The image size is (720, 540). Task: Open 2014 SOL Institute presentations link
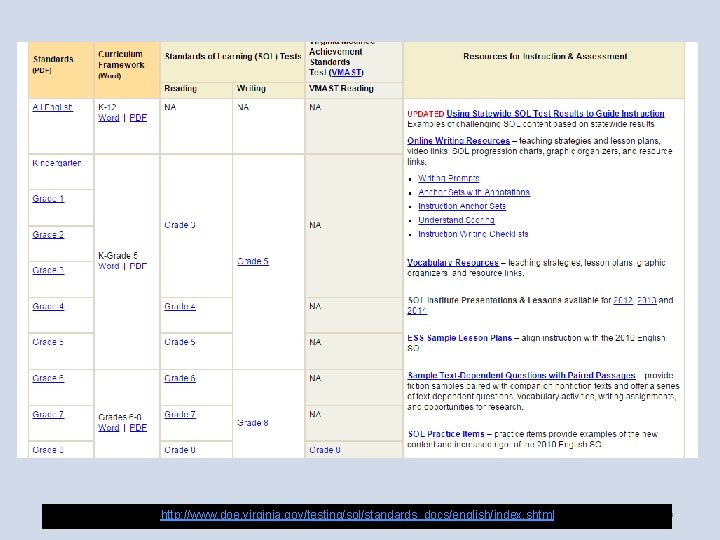coord(417,310)
